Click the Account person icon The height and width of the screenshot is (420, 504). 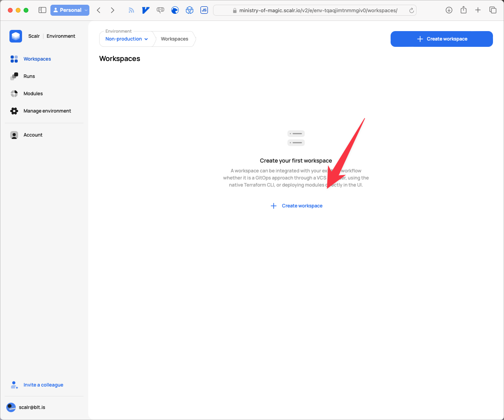[14, 135]
